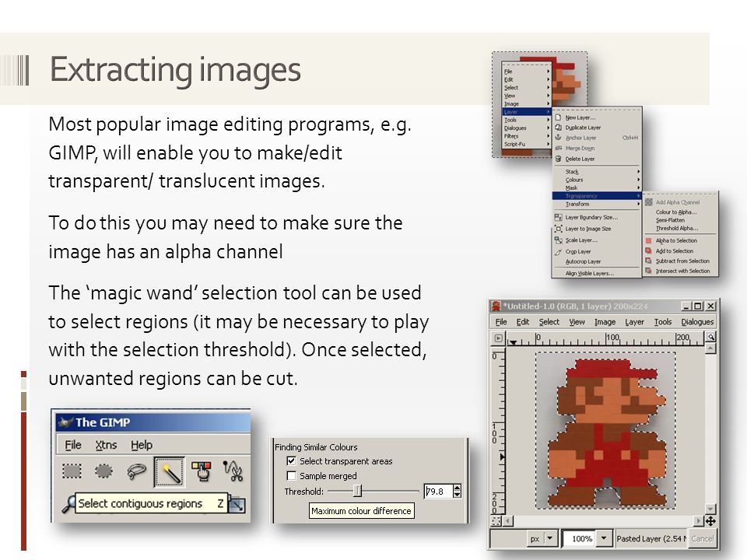Open Xtns menu in The GIMP window
The image size is (747, 560).
point(106,445)
